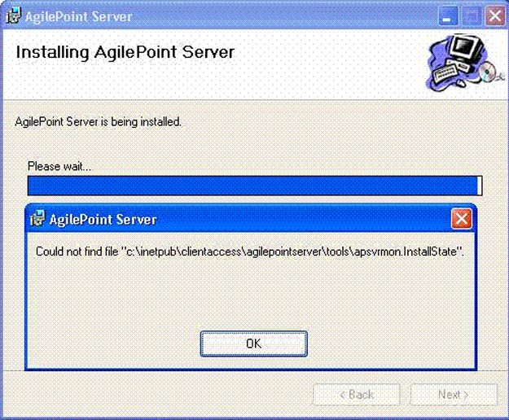Click OK in the error dialog
Image resolution: width=509 pixels, height=420 pixels.
click(x=253, y=343)
